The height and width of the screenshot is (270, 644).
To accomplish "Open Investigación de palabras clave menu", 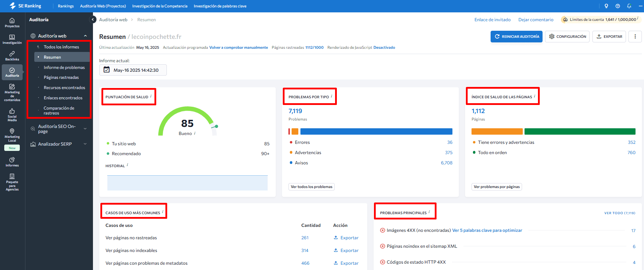I will 220,6.
